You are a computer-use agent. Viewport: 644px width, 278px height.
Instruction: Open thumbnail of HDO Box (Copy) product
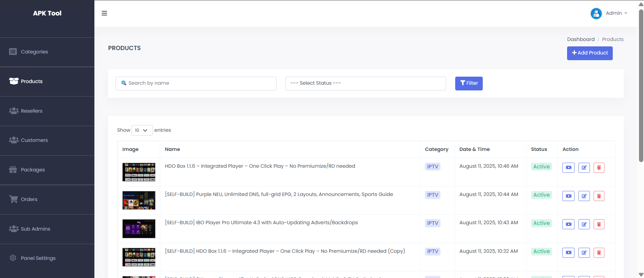[139, 257]
